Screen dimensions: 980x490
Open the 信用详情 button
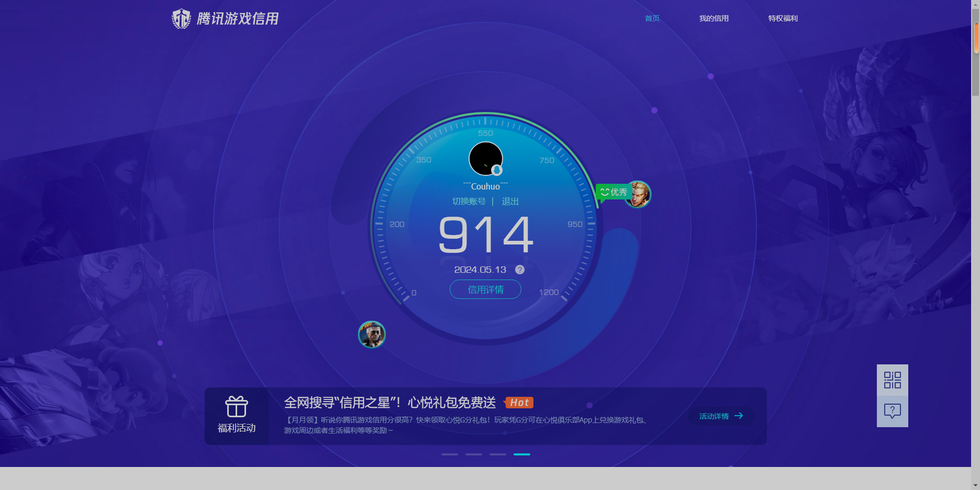pyautogui.click(x=486, y=289)
